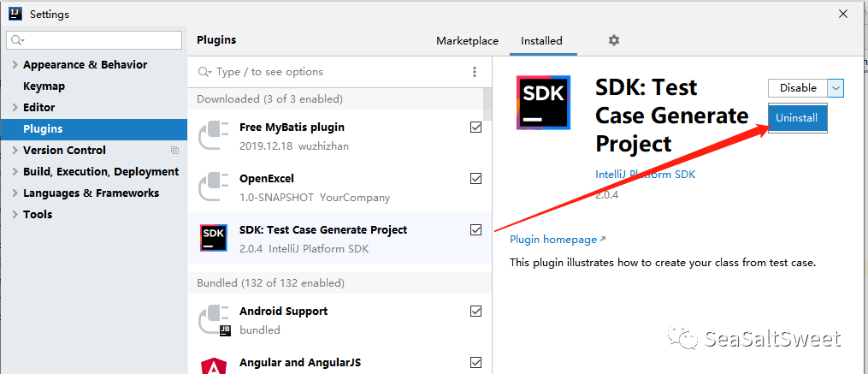The width and height of the screenshot is (868, 374).
Task: Click the IntelliJ logo in title bar
Action: [x=15, y=14]
